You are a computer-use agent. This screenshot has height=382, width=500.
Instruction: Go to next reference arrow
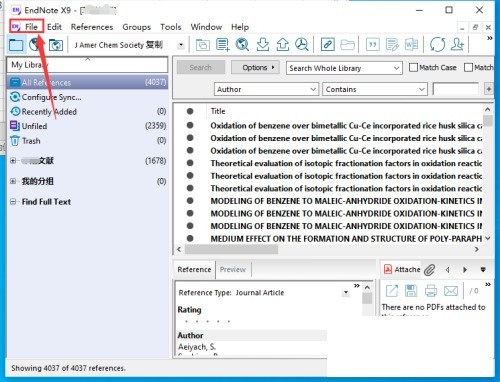tap(465, 270)
